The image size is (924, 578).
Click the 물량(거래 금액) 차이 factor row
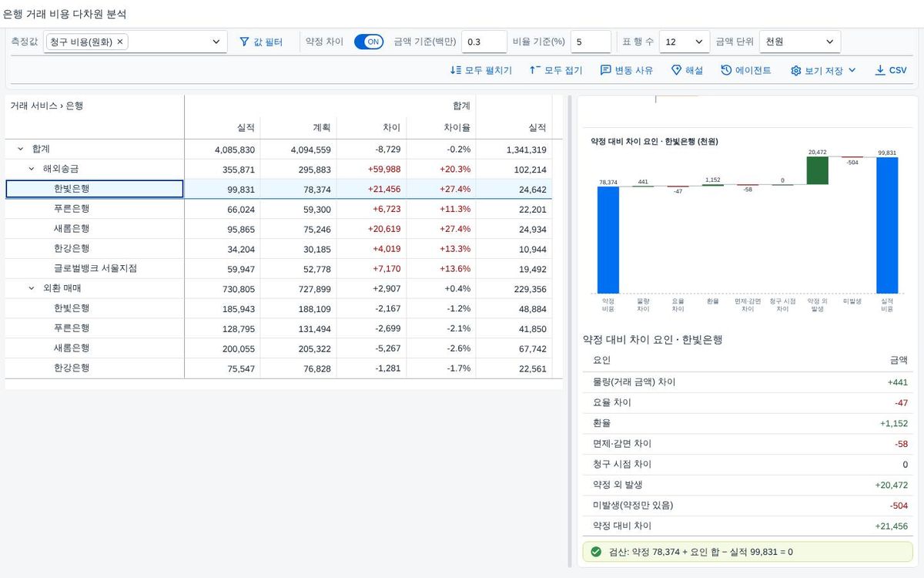[x=748, y=382]
